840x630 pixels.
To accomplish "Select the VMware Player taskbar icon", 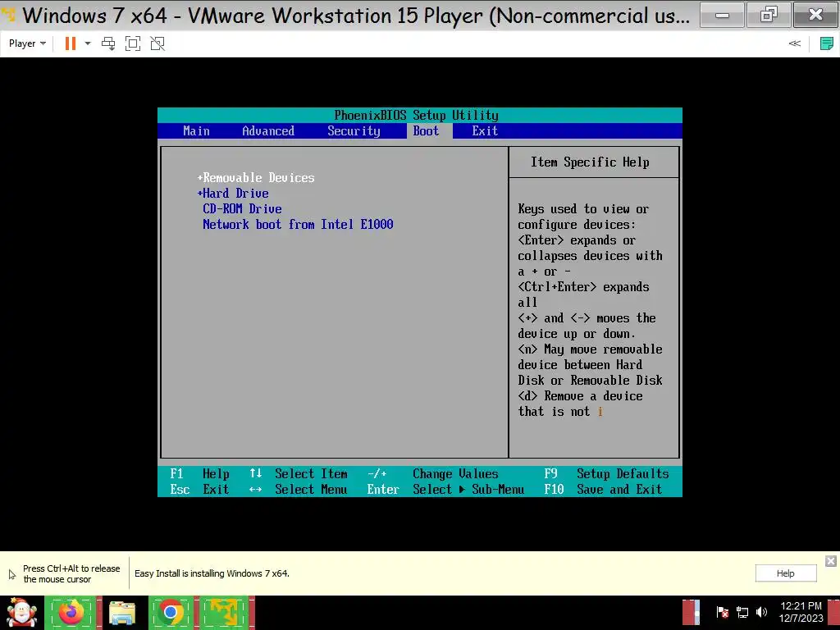I will [x=225, y=613].
